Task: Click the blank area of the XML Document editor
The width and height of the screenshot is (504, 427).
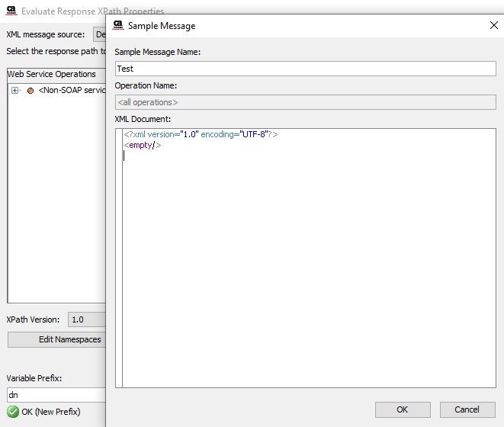Action: 305,267
